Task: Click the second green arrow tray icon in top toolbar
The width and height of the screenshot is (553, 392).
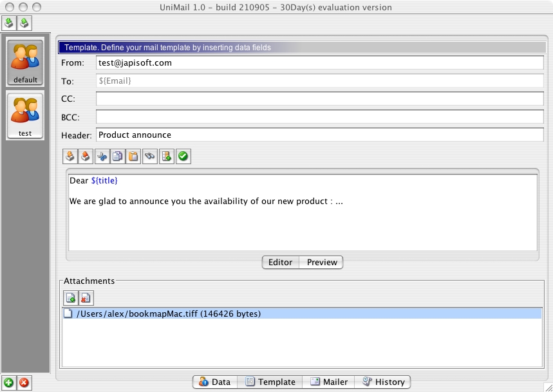Action: click(x=24, y=23)
